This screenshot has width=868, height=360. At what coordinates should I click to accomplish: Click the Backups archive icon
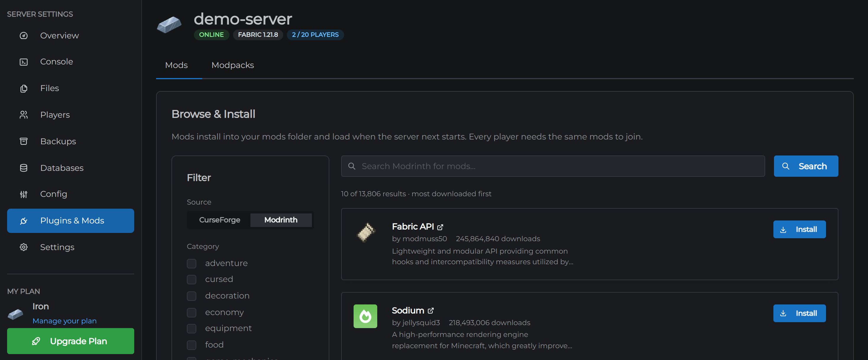click(24, 141)
